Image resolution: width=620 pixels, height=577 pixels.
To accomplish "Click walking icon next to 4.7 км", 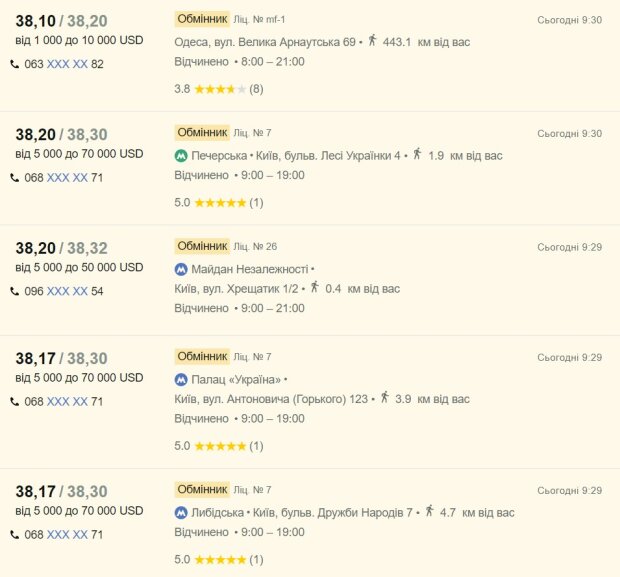I will tap(429, 511).
